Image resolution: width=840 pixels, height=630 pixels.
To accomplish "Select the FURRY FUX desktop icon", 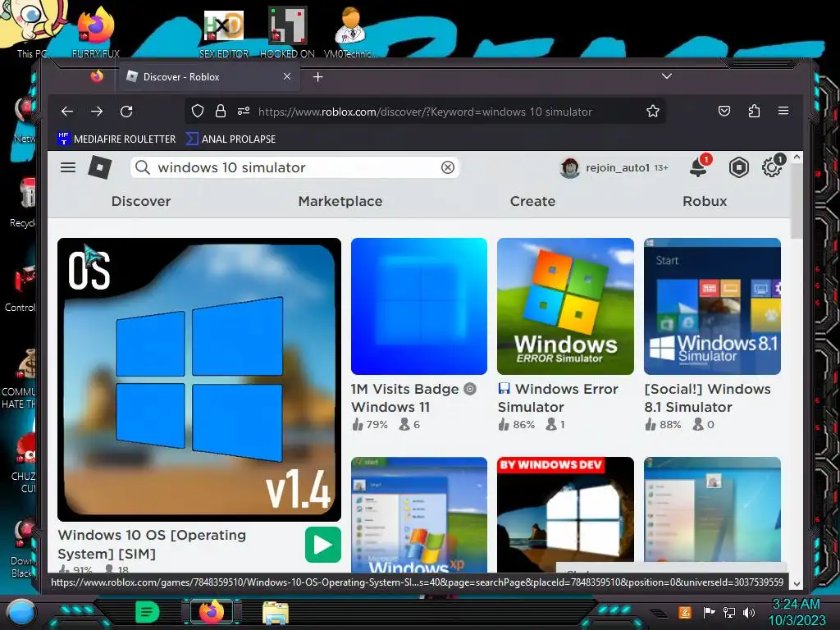I will (96, 32).
